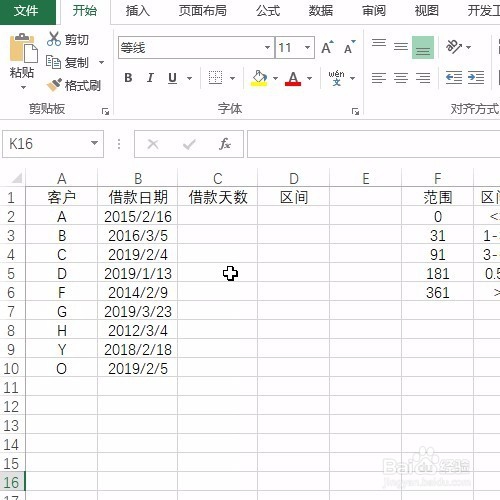Apply yellow fill color bucket
Image resolution: width=500 pixels, height=500 pixels.
[x=259, y=78]
